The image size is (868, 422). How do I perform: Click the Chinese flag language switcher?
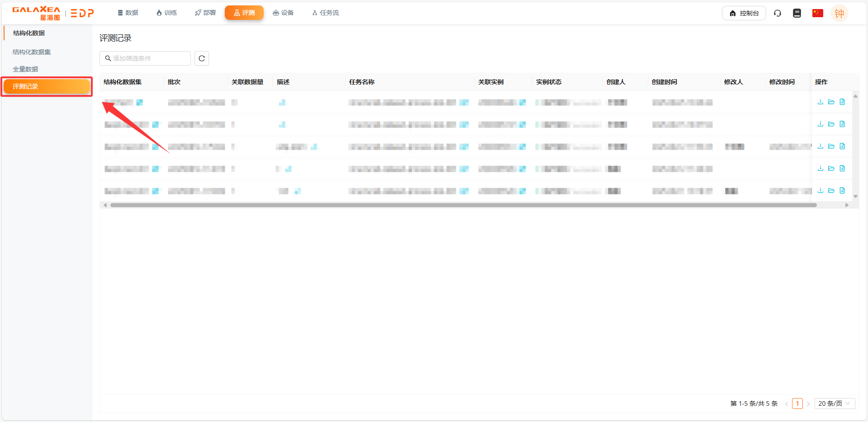817,13
